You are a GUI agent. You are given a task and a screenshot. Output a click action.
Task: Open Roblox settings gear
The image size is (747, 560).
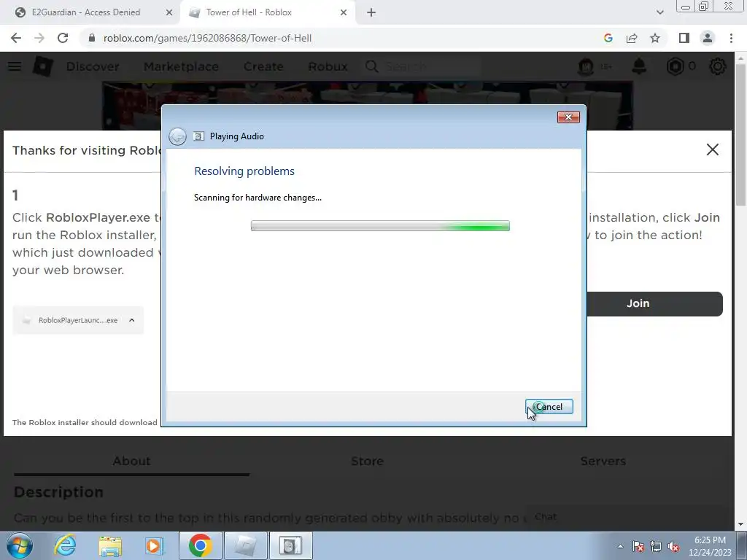point(718,66)
